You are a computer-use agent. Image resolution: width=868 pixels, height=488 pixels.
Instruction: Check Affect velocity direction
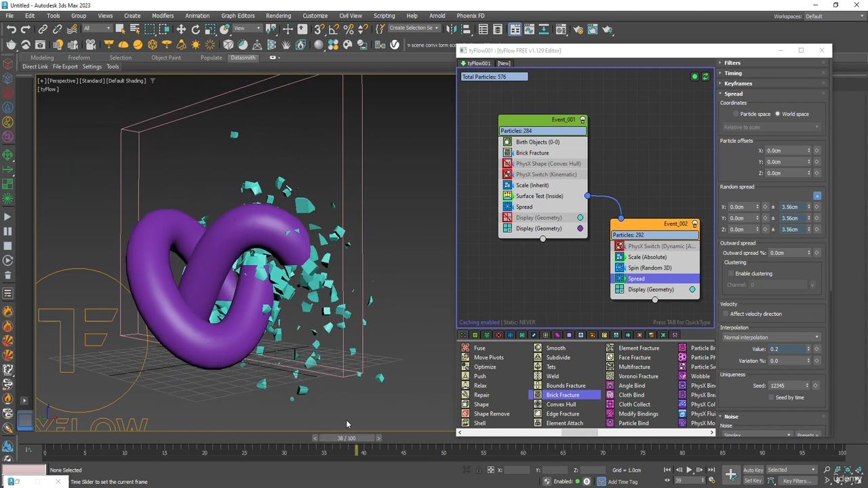tap(726, 314)
